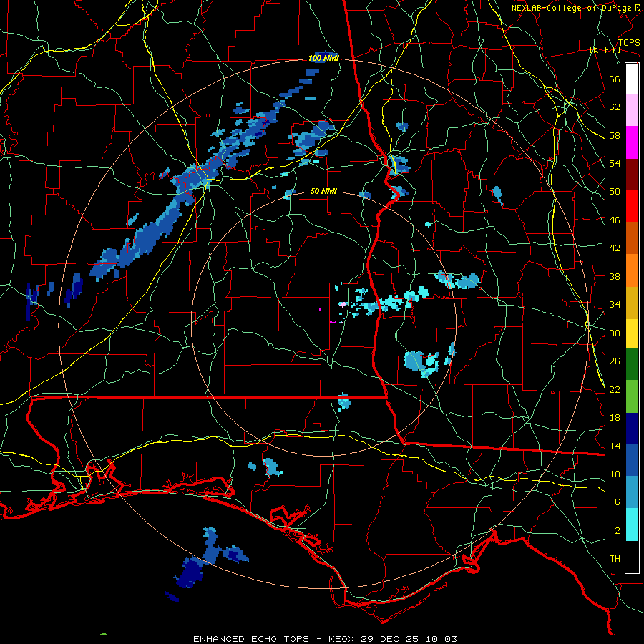Click the light pink legend swatch
Viewport: 644px width, 644px height.
[632, 110]
